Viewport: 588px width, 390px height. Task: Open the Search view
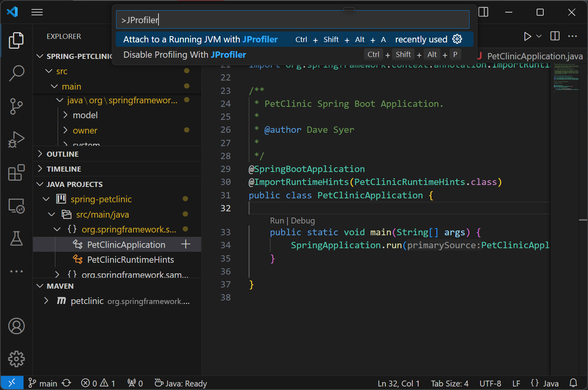pyautogui.click(x=16, y=73)
